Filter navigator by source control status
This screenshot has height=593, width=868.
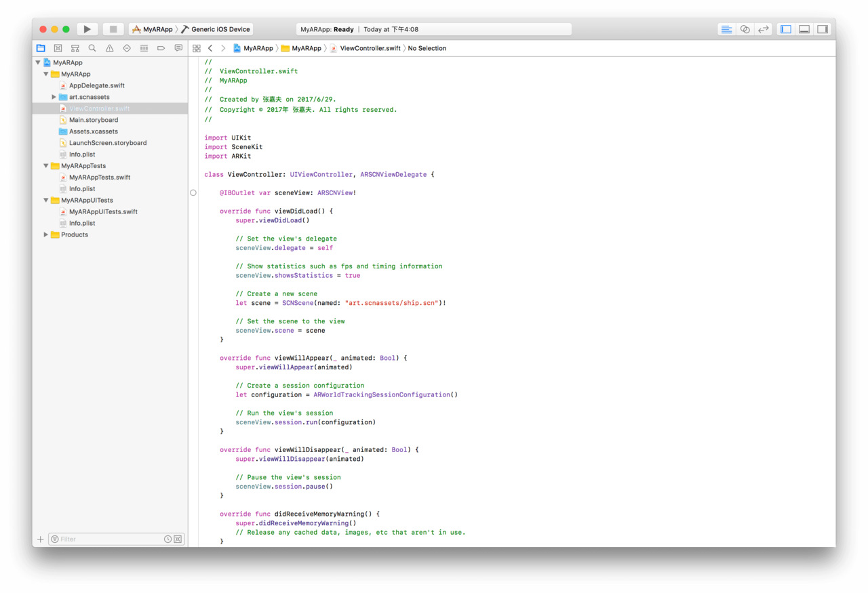(178, 539)
